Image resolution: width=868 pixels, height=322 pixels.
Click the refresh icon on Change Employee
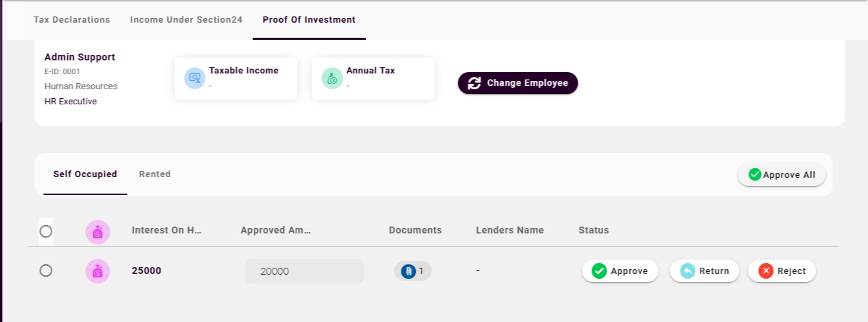pyautogui.click(x=474, y=83)
